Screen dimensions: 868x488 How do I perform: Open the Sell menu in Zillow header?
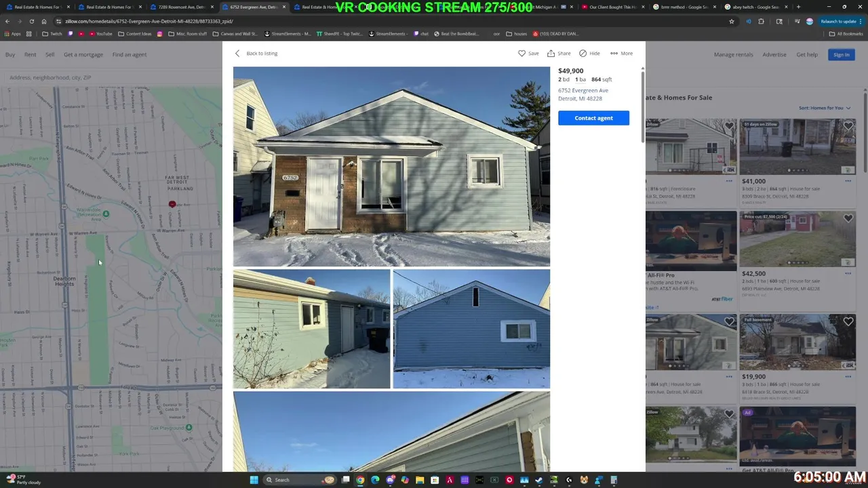[x=50, y=54]
